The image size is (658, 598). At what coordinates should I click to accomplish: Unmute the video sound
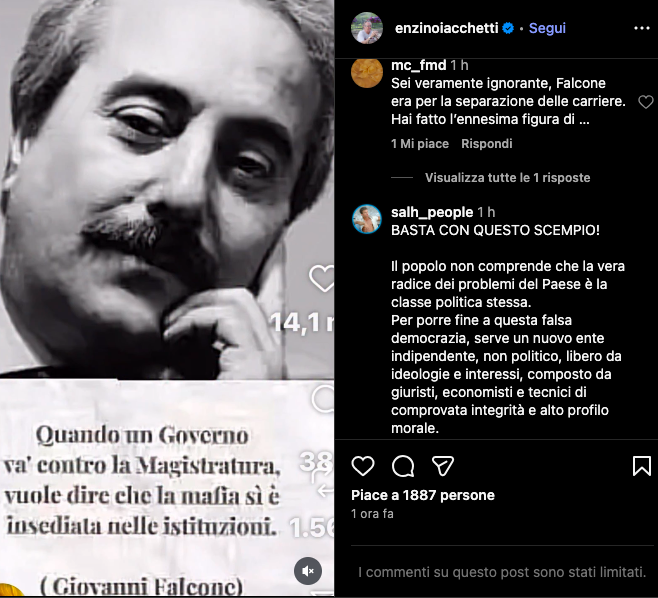tap(308, 571)
